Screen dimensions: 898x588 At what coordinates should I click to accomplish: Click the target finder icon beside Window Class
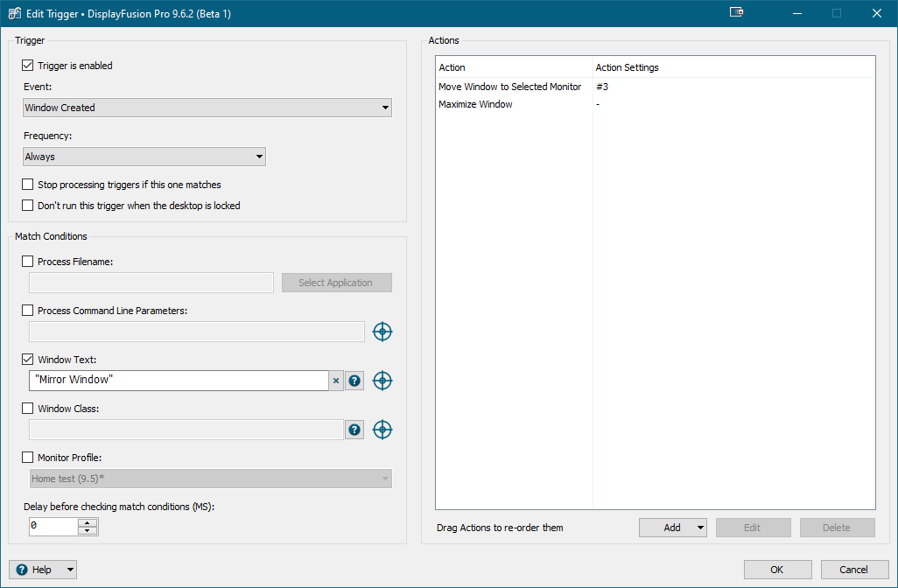(382, 430)
